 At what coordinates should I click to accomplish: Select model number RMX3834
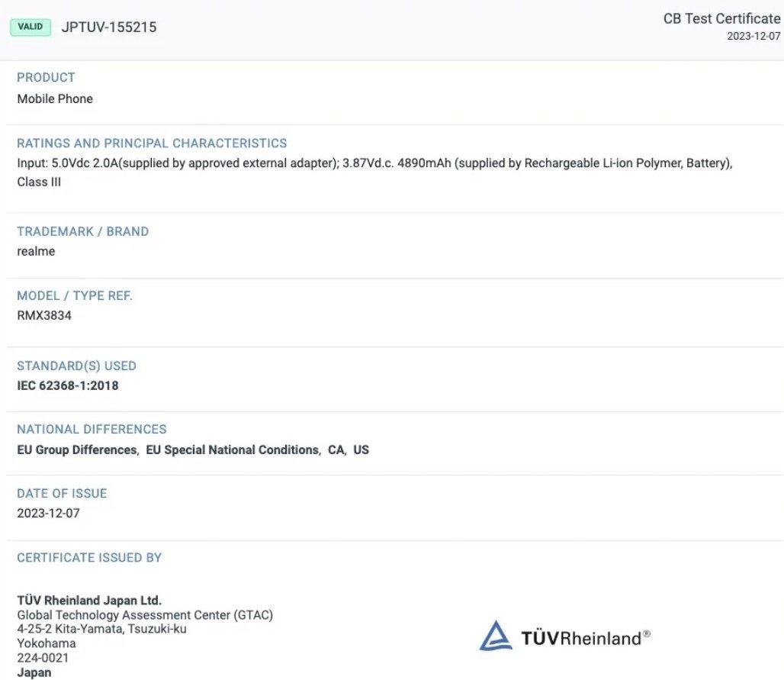(44, 315)
